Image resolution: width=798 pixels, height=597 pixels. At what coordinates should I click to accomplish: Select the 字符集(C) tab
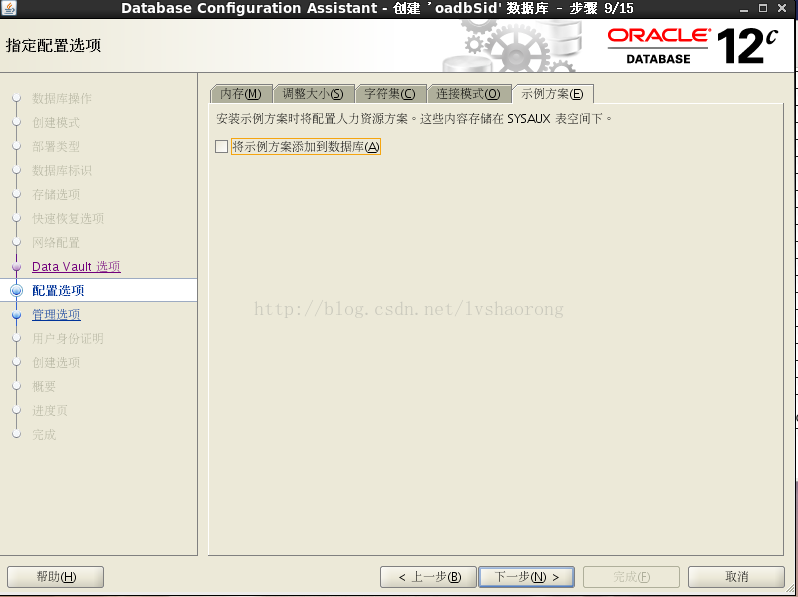pyautogui.click(x=390, y=94)
